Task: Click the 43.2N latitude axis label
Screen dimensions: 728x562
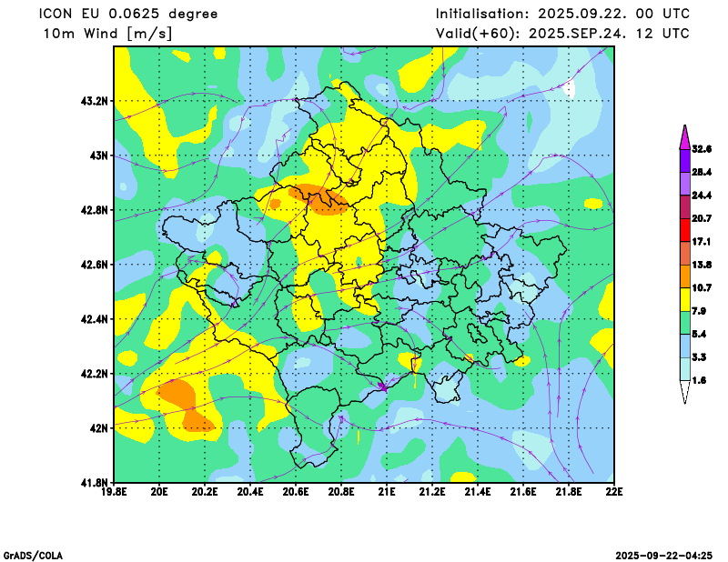Action: (94, 101)
